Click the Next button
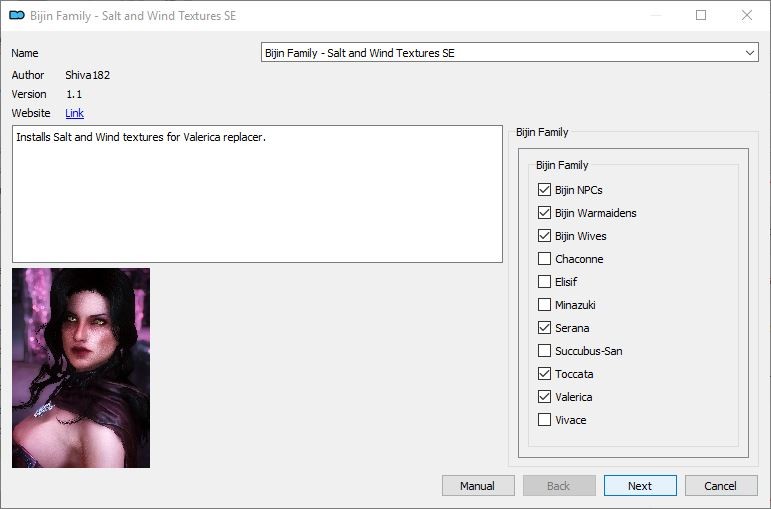This screenshot has height=509, width=771. coord(640,486)
